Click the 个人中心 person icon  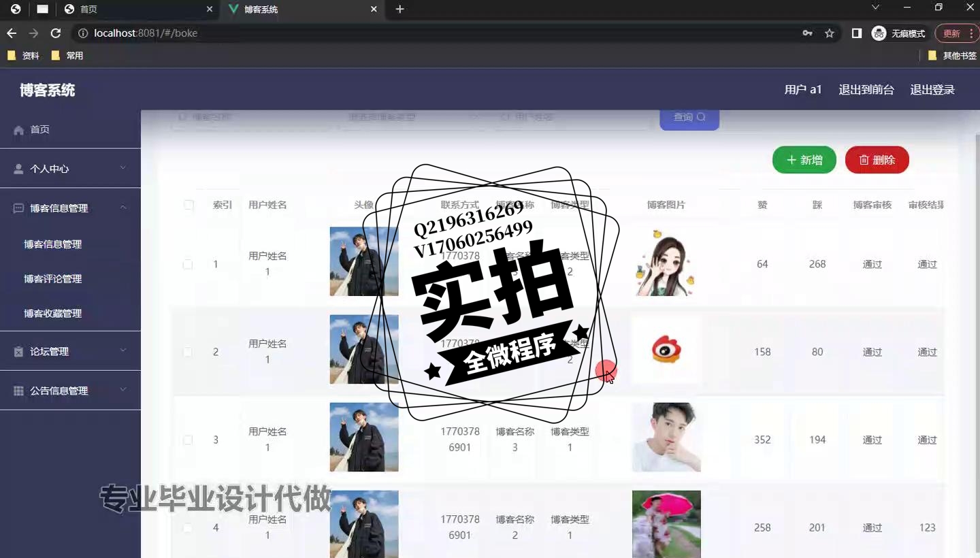click(x=18, y=169)
